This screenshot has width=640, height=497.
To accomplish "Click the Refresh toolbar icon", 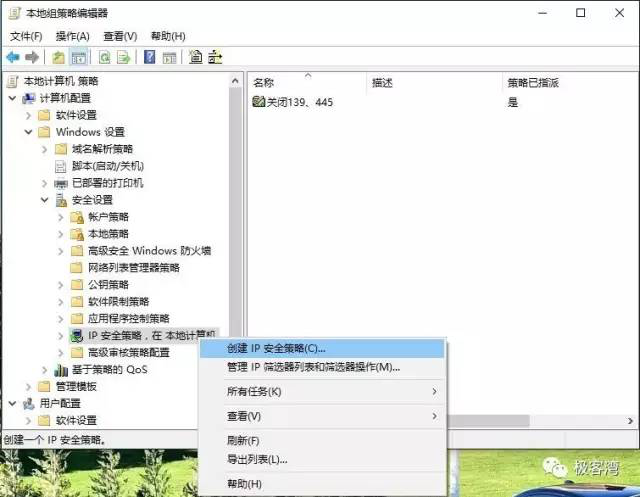I will pyautogui.click(x=104, y=57).
